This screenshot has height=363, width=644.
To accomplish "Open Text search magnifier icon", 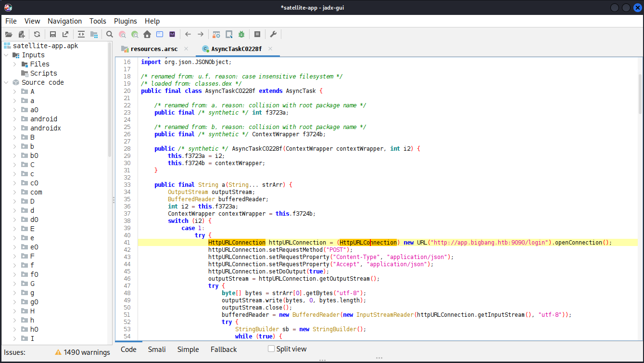I will point(110,34).
